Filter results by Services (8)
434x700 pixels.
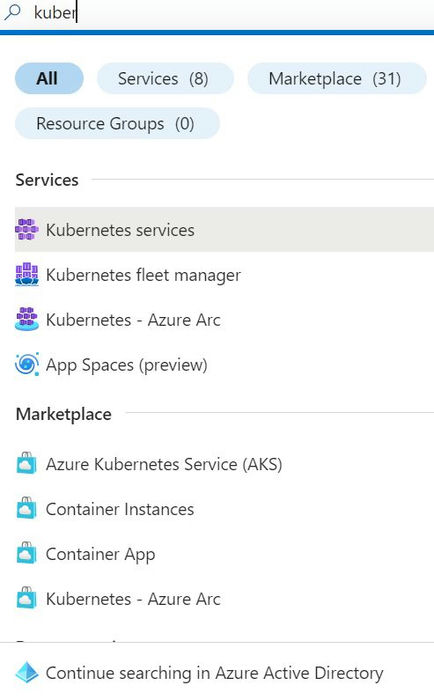165,79
